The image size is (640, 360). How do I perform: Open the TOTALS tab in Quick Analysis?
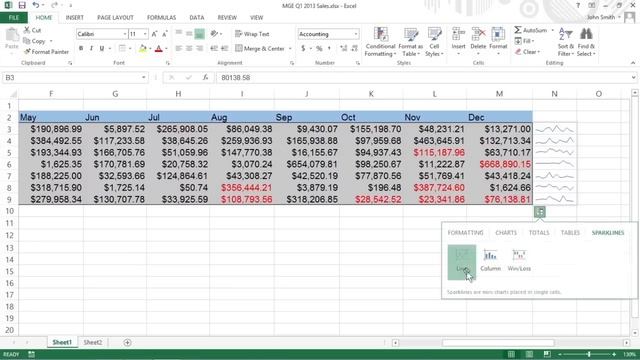(x=539, y=233)
